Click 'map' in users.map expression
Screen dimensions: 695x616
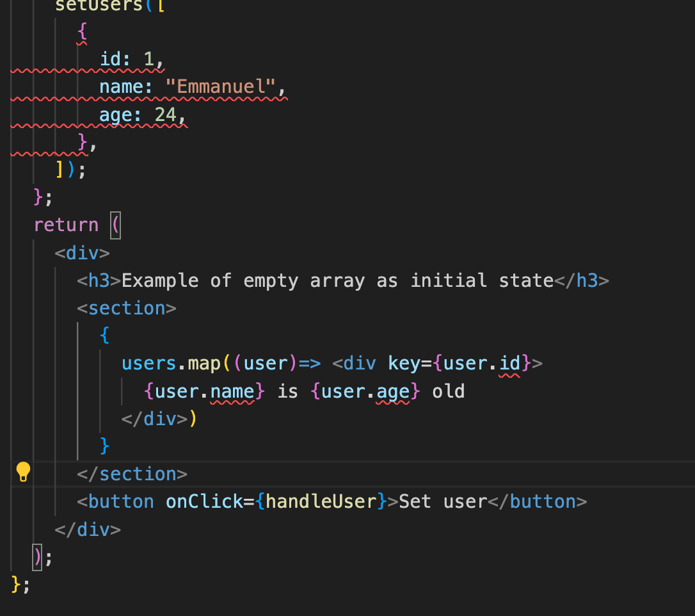pos(204,364)
